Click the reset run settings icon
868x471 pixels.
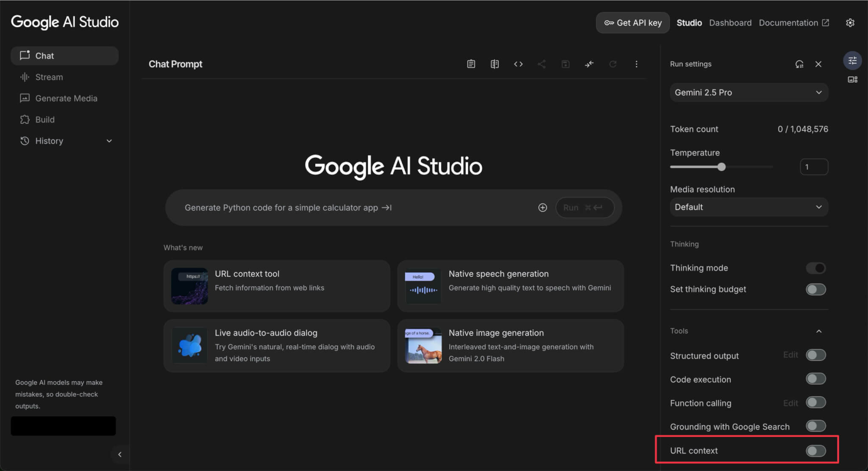(799, 64)
